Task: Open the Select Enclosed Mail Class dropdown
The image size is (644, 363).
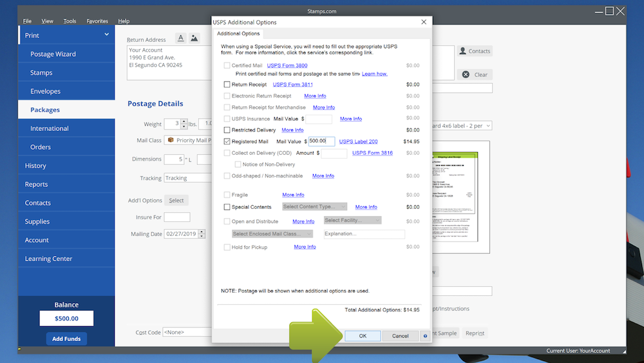Action: point(272,234)
